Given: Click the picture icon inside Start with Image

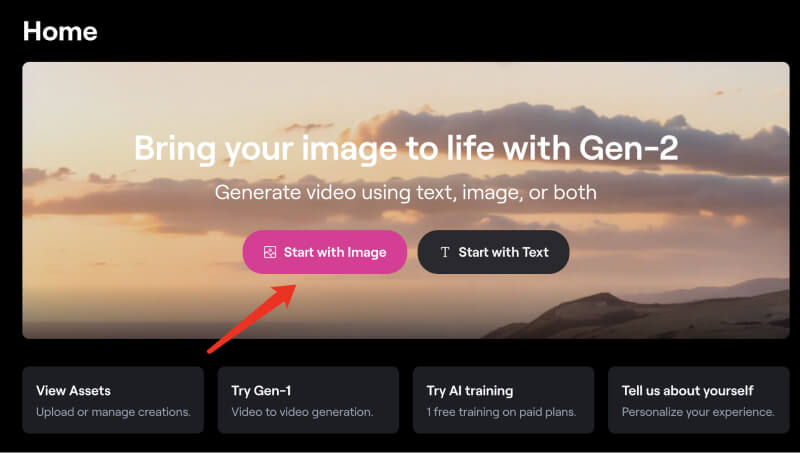Looking at the screenshot, I should click(x=269, y=252).
